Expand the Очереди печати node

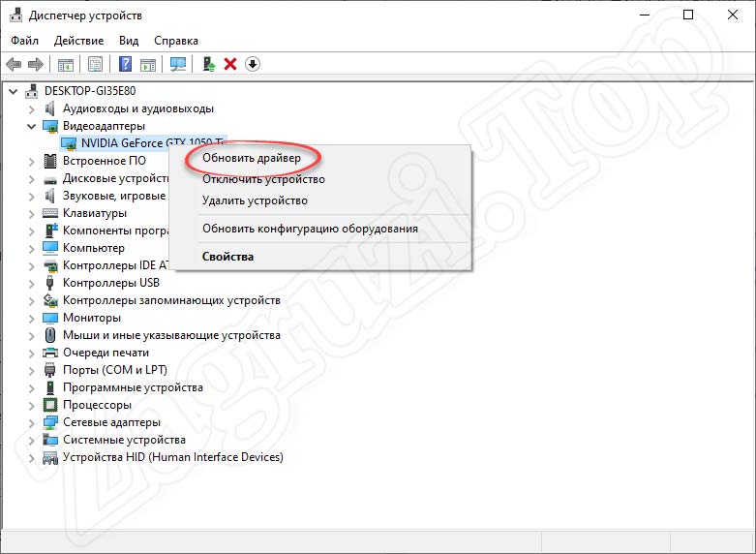[31, 353]
